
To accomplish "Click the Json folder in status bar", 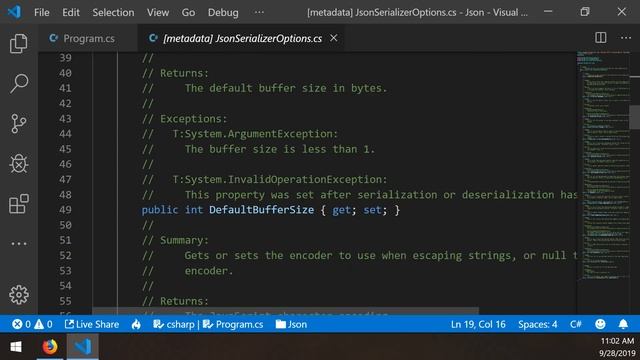I will pos(291,324).
